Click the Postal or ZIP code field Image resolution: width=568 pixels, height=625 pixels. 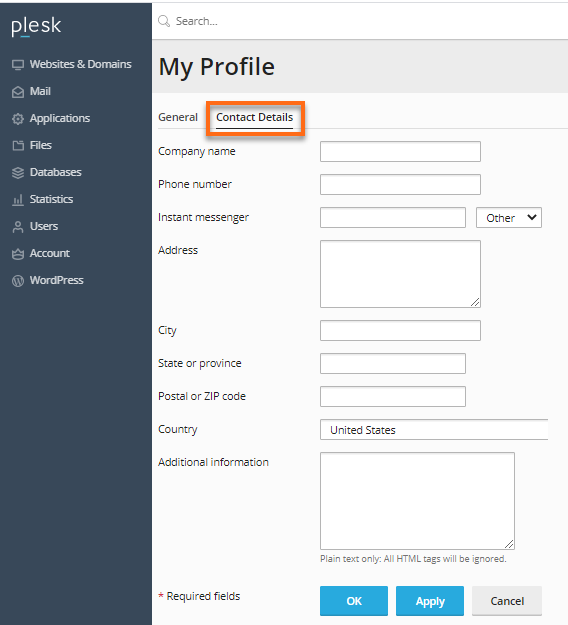pyautogui.click(x=393, y=397)
